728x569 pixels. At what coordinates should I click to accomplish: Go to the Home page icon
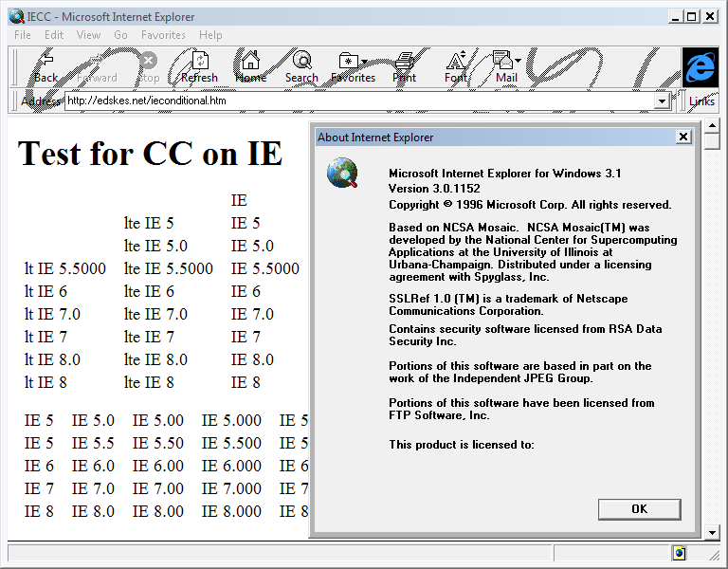[x=250, y=66]
